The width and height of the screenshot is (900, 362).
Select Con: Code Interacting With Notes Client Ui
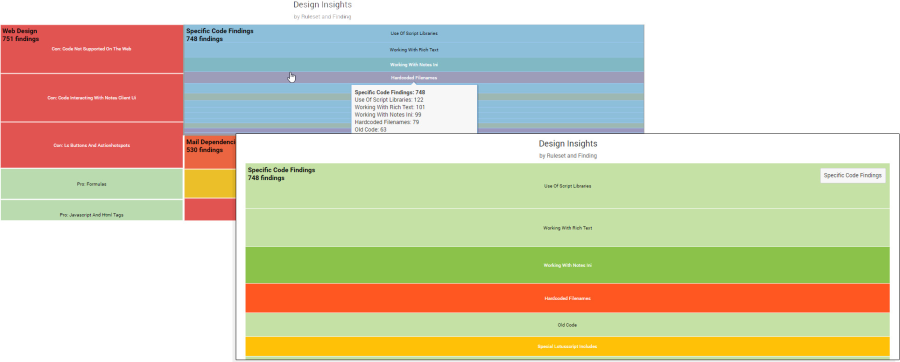pyautogui.click(x=92, y=98)
